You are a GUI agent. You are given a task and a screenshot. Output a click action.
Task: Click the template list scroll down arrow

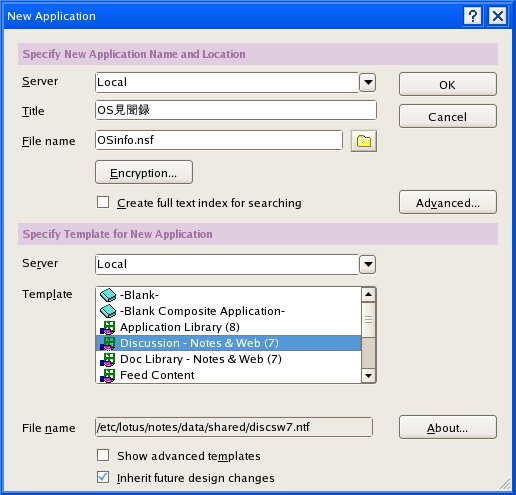[x=368, y=376]
